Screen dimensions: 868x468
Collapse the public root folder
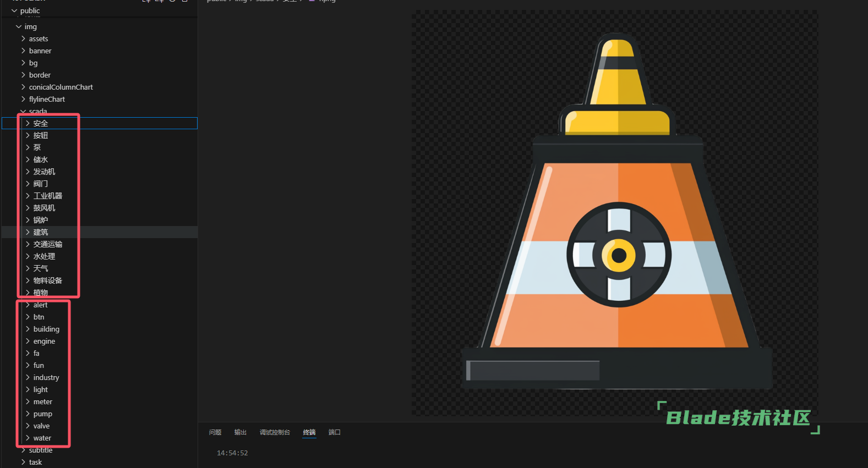(14, 10)
